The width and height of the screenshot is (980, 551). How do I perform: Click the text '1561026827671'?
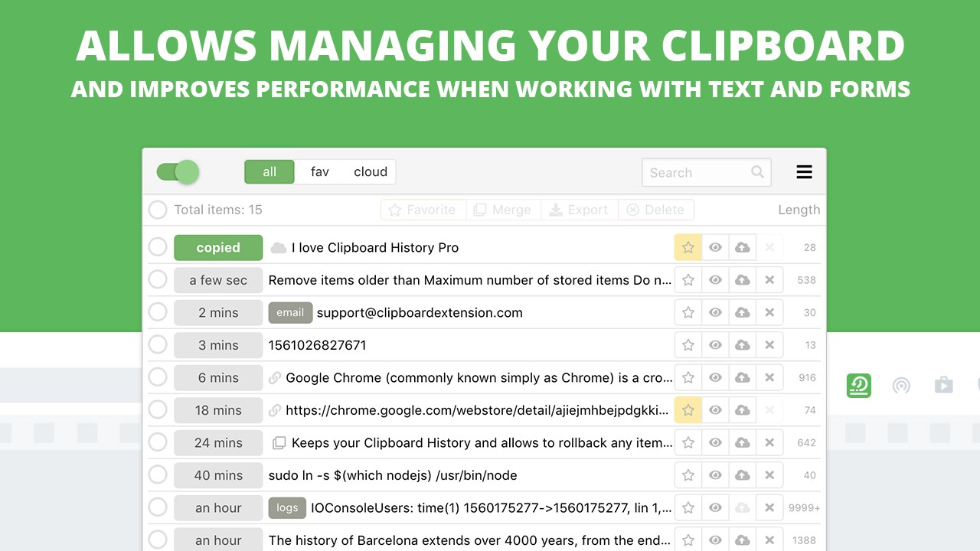click(317, 345)
